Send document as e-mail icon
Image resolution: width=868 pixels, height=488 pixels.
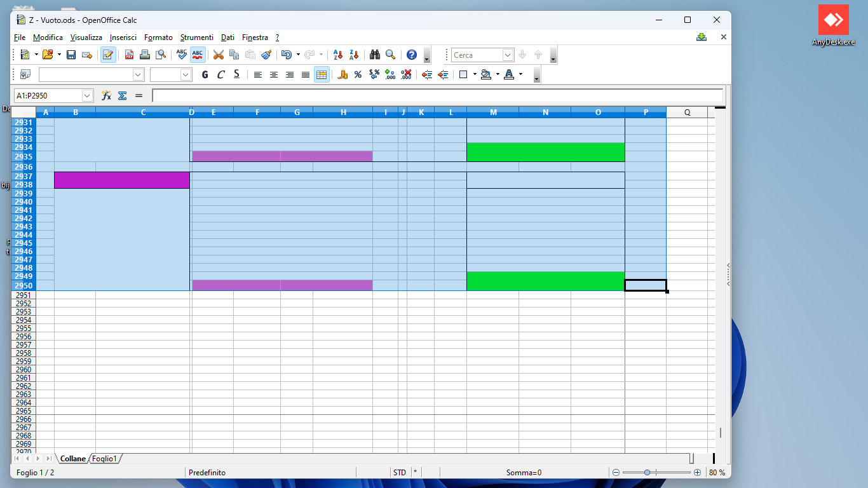[87, 55]
